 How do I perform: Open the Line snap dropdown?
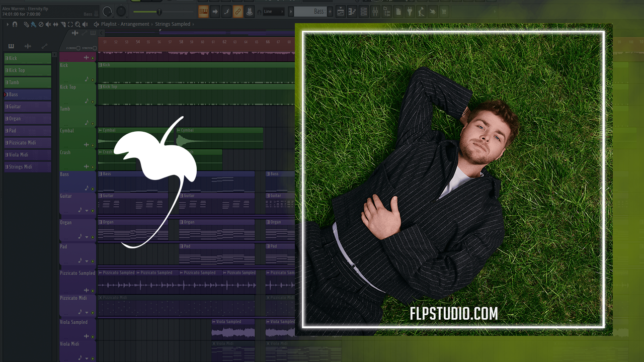(274, 12)
